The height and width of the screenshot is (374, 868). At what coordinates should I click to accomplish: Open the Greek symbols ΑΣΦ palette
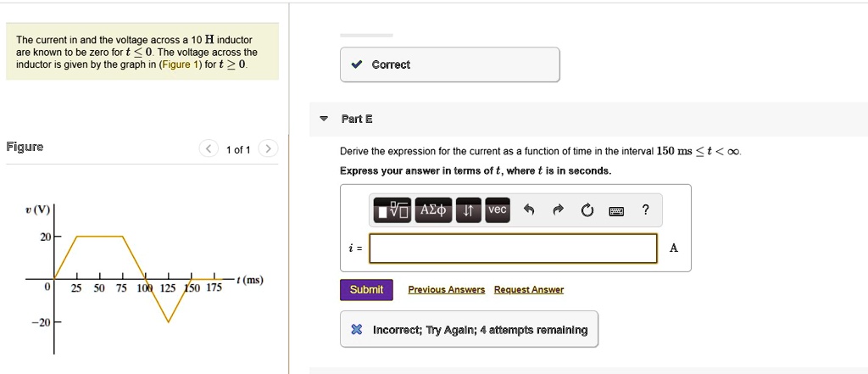[x=432, y=209]
